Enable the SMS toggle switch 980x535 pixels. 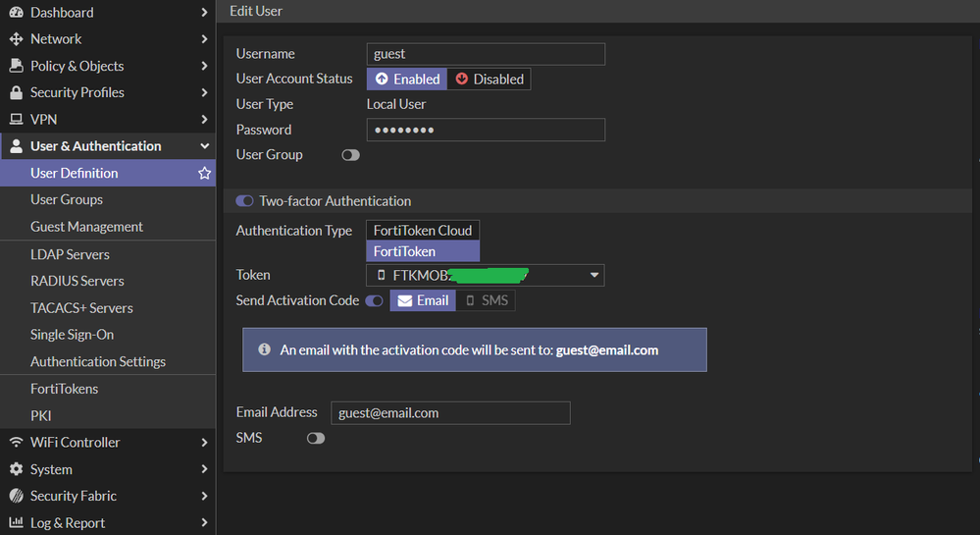tap(315, 438)
